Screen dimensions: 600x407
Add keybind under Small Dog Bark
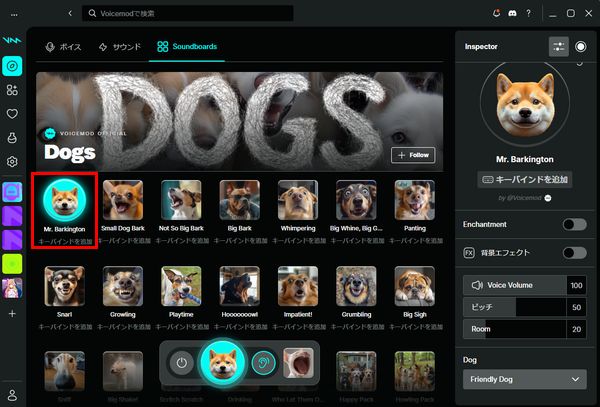pos(123,241)
